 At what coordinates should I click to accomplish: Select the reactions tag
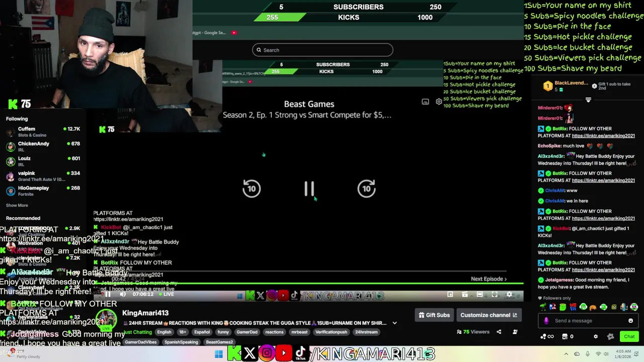[274, 332]
